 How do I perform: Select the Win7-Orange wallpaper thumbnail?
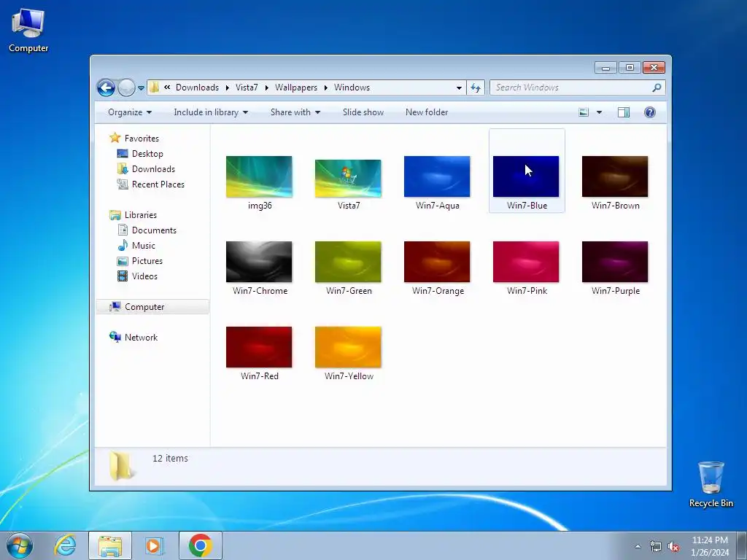[x=437, y=262]
